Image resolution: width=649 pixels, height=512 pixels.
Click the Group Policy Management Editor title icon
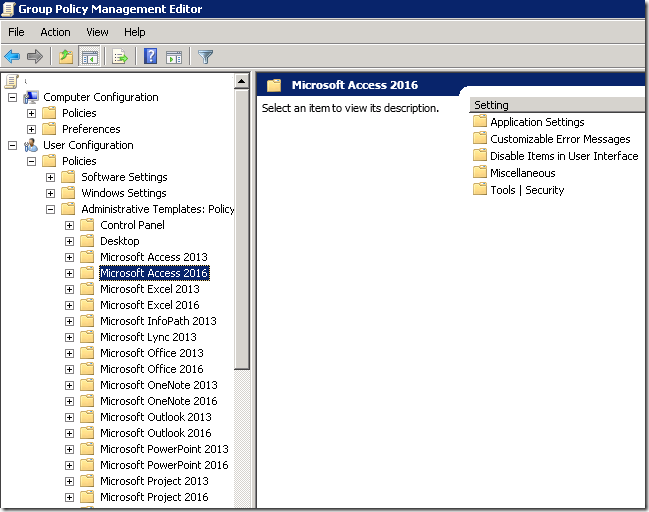8,9
